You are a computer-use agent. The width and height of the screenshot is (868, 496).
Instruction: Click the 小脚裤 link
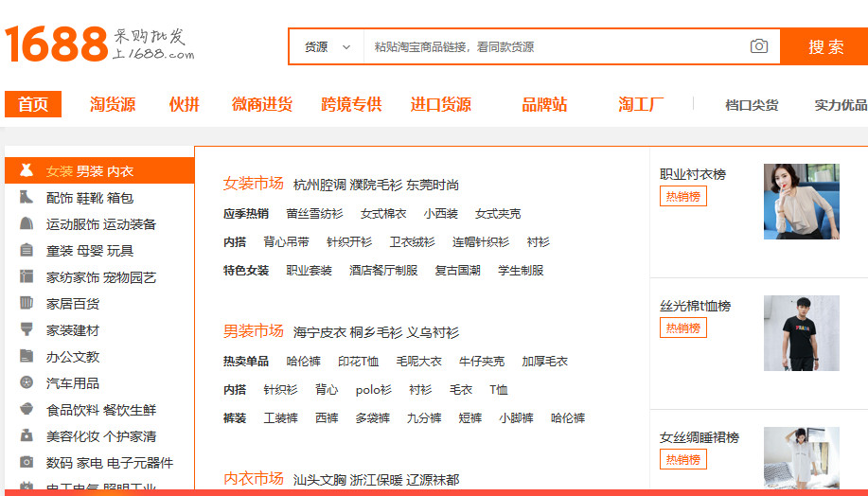pyautogui.click(x=516, y=418)
